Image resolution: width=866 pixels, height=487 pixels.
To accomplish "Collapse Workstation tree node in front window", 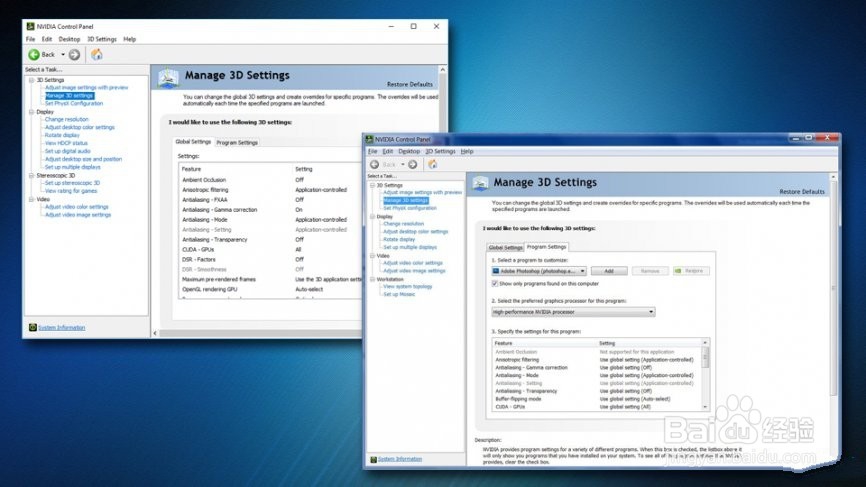I will tap(372, 279).
